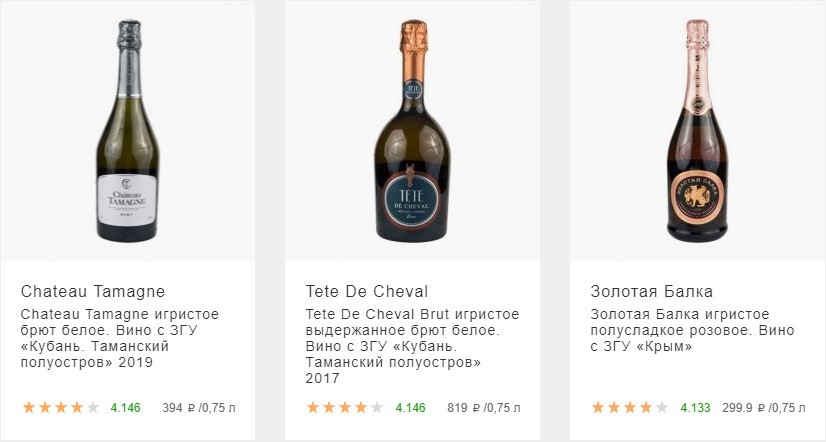Click the first gold star under Tete De Cheval
This screenshot has width=826, height=442.
pyautogui.click(x=314, y=408)
